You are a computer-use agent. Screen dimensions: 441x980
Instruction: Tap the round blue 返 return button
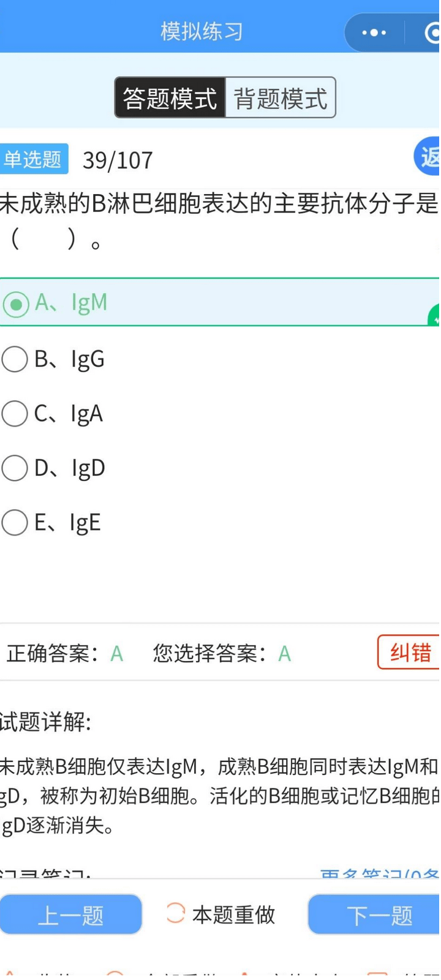click(x=428, y=157)
